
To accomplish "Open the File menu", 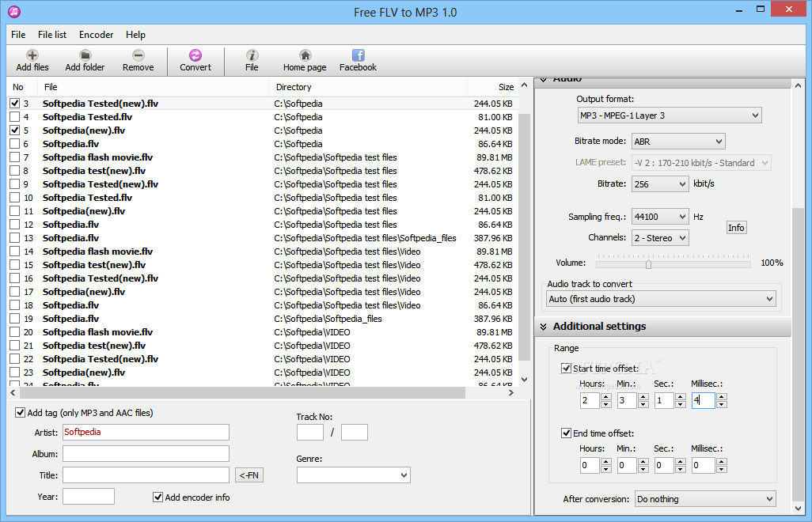I will (18, 35).
